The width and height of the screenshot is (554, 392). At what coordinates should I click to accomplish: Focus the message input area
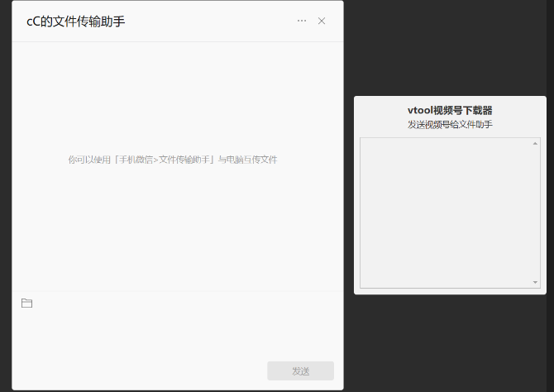click(x=178, y=334)
